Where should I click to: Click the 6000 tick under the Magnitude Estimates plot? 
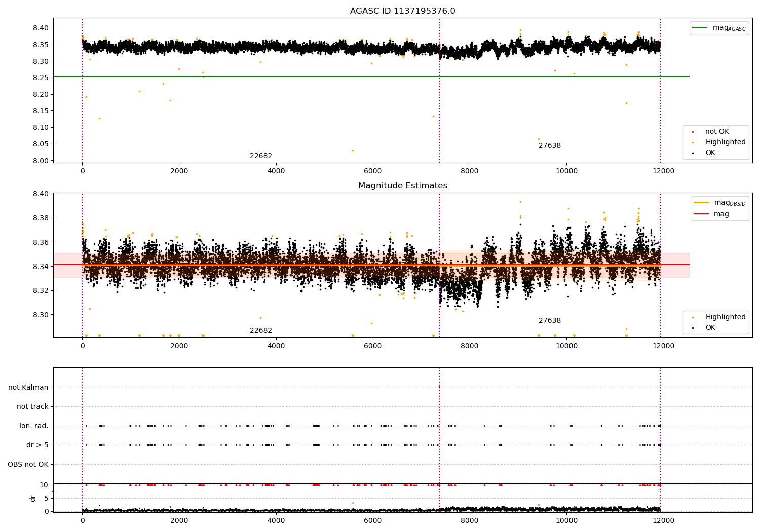click(x=373, y=346)
